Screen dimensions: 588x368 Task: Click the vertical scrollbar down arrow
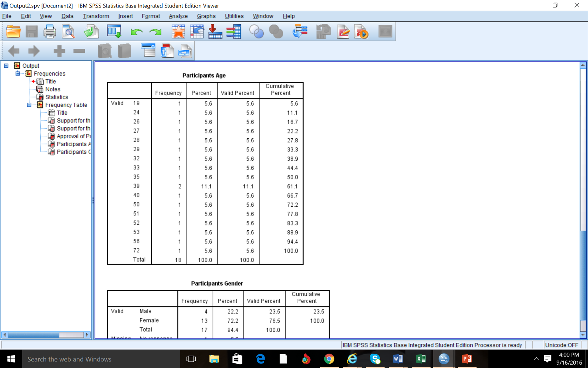583,335
